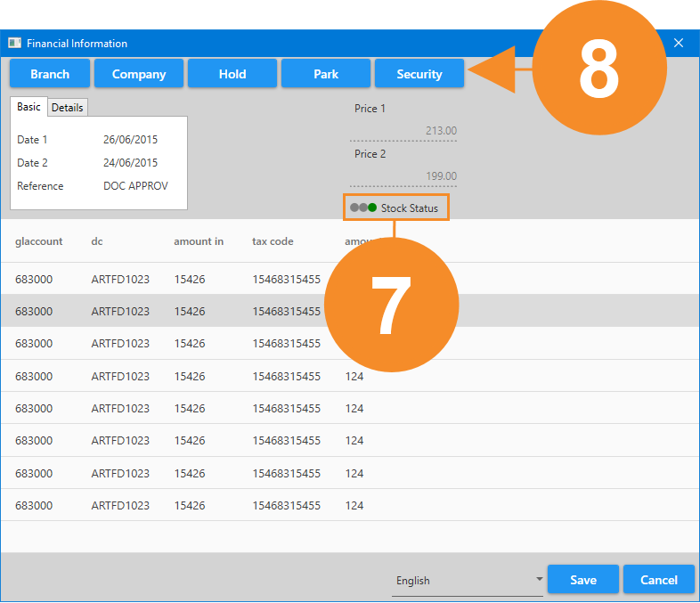Close the Financial Information window
The width and height of the screenshot is (700, 603).
pos(679,43)
